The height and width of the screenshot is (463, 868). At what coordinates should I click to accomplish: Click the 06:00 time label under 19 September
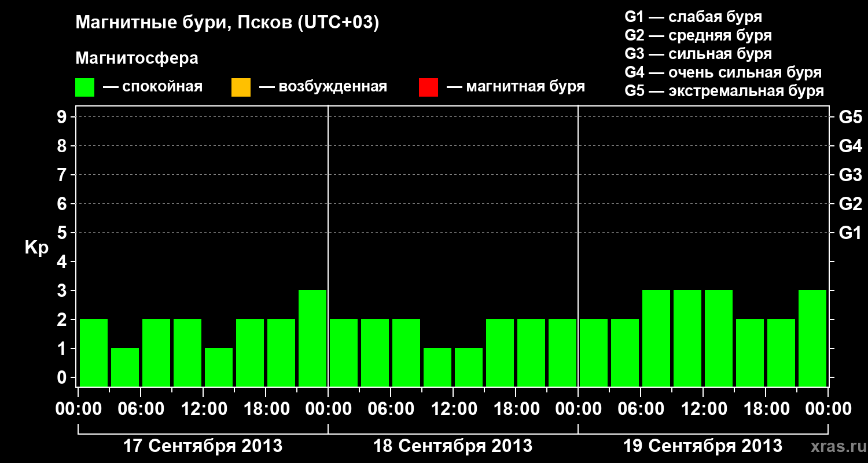[x=641, y=410]
